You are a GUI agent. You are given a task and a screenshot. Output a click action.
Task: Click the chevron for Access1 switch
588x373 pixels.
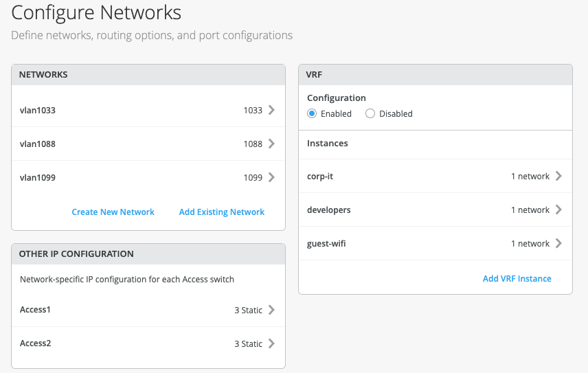coord(271,310)
